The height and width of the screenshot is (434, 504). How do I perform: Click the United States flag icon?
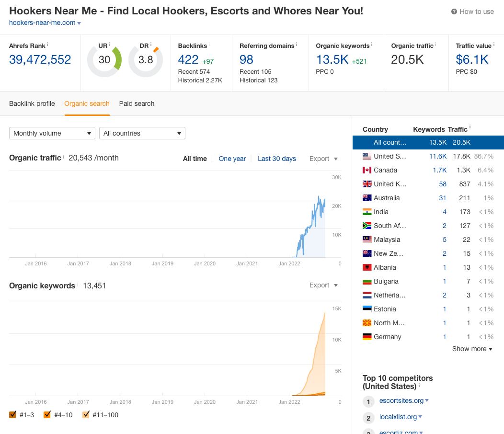(367, 156)
